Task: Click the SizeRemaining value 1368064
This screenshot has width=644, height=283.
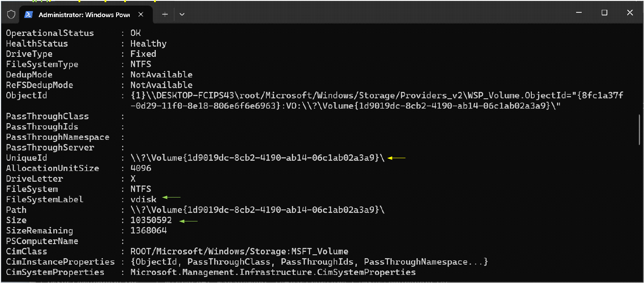Action: pos(149,231)
